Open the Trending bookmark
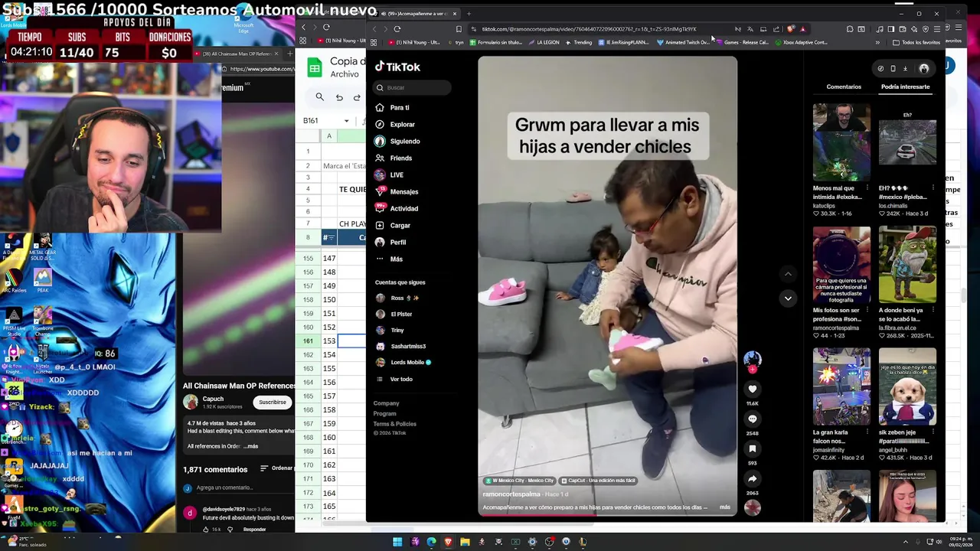The height and width of the screenshot is (551, 980). point(579,42)
